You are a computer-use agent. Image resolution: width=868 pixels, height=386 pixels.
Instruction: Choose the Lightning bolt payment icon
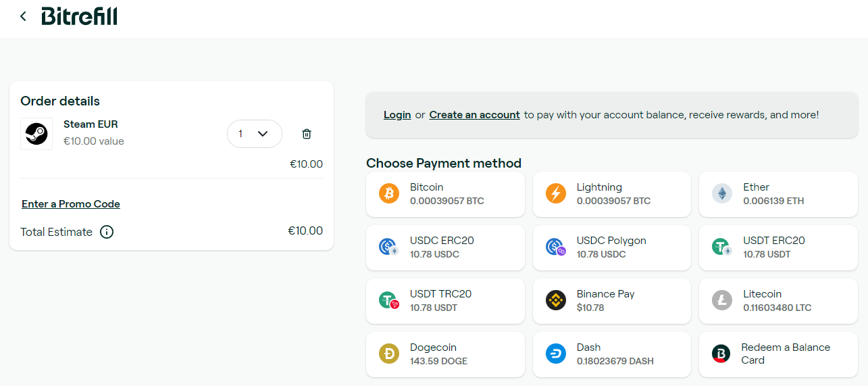[x=556, y=194]
